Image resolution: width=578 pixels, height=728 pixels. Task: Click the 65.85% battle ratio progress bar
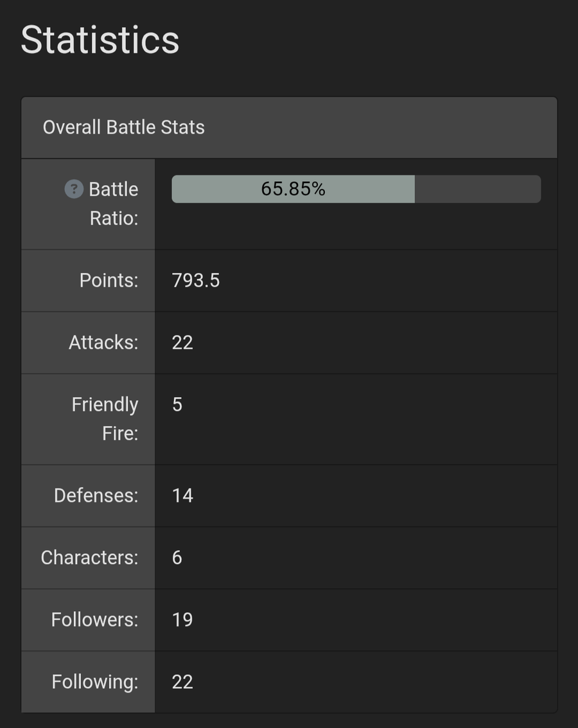pos(356,189)
